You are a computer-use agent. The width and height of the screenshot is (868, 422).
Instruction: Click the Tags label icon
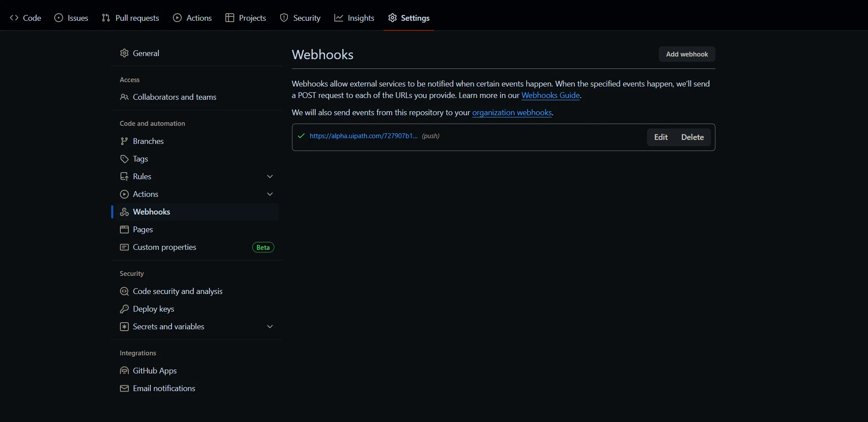124,158
